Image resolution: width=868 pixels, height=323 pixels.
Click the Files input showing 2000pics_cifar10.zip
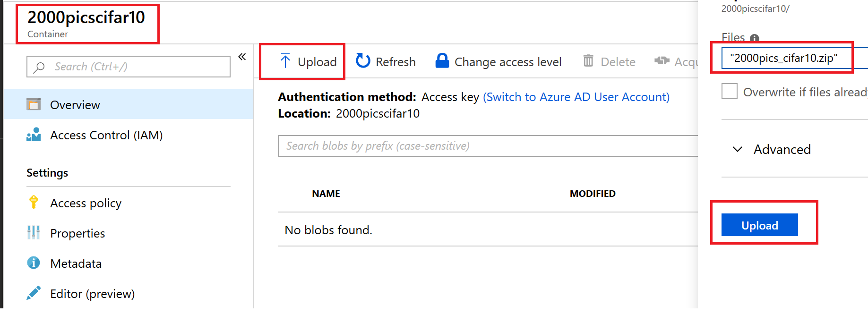click(794, 58)
